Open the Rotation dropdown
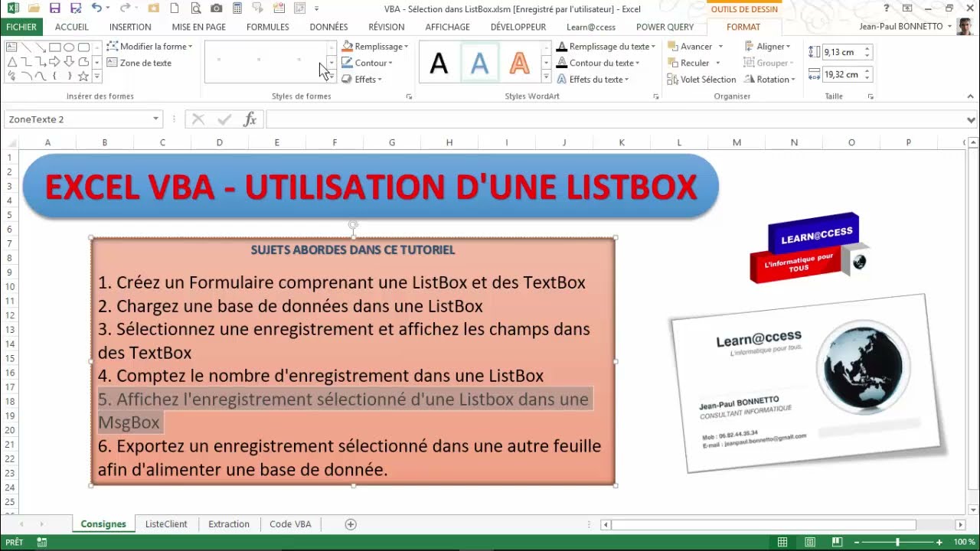The height and width of the screenshot is (551, 980). click(x=769, y=80)
